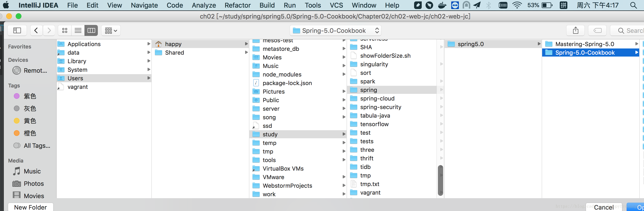Image resolution: width=644 pixels, height=211 pixels.
Task: Switch to column view
Action: (x=91, y=30)
